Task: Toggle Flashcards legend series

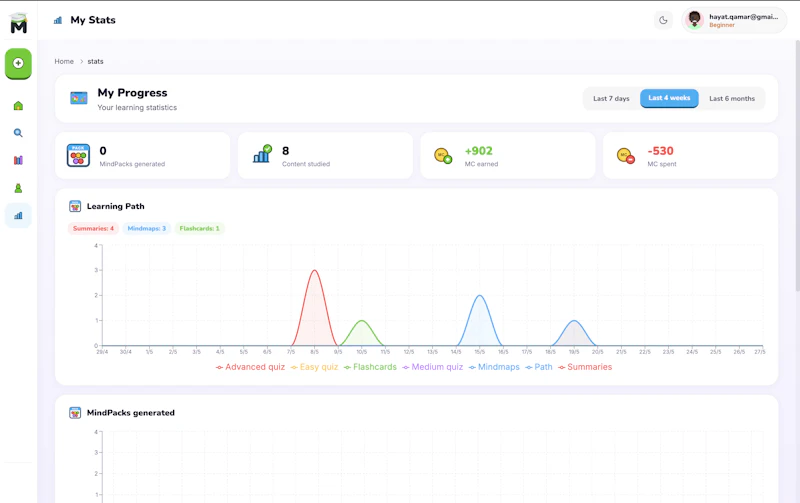Action: click(370, 367)
